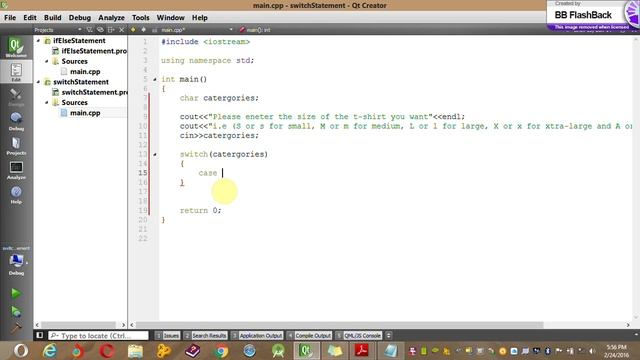The width and height of the screenshot is (640, 360).
Task: Click the cin>>catergories; line
Action: pyautogui.click(x=219, y=136)
